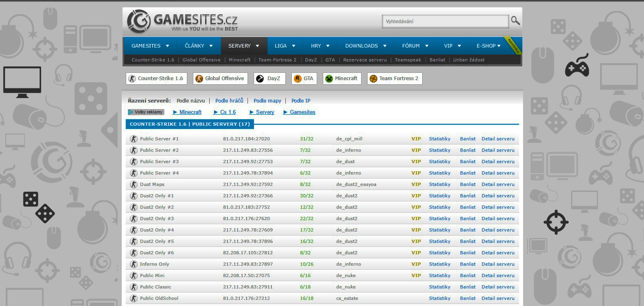Click the DayZ game icon button

click(269, 79)
